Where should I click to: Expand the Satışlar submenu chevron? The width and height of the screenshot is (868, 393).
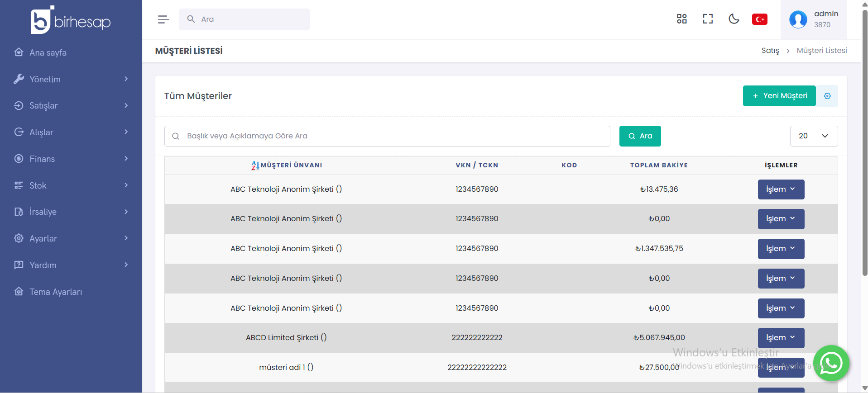coord(126,105)
